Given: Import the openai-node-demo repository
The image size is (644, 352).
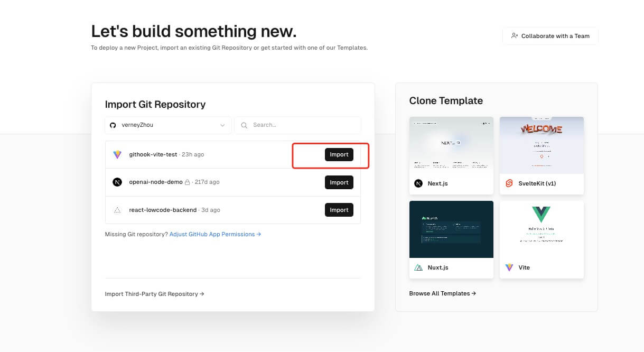Looking at the screenshot, I should 339,182.
